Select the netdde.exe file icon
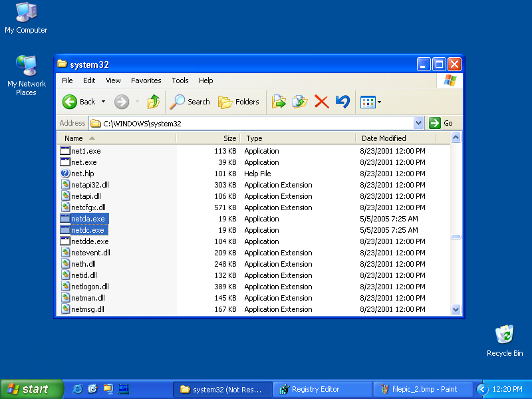 point(65,241)
